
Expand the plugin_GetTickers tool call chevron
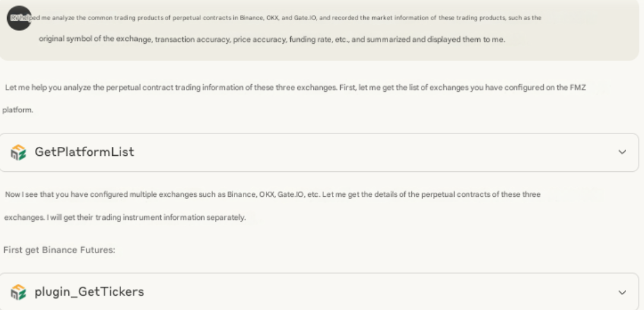point(622,292)
